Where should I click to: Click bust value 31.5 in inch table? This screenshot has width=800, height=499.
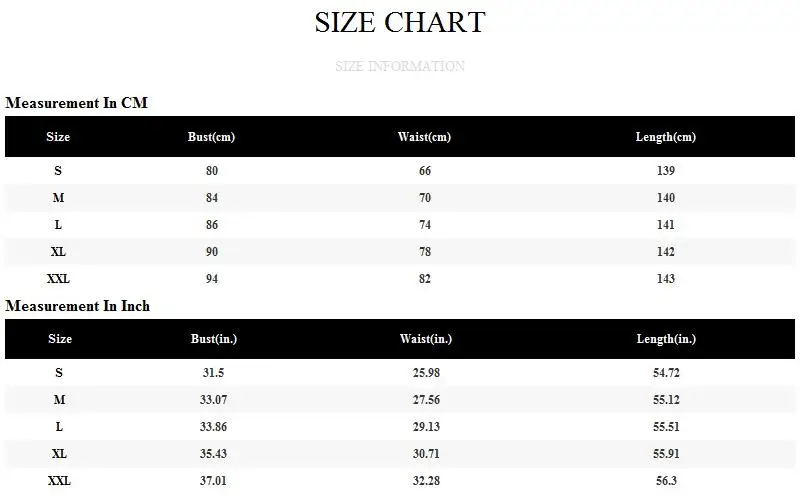(x=213, y=372)
